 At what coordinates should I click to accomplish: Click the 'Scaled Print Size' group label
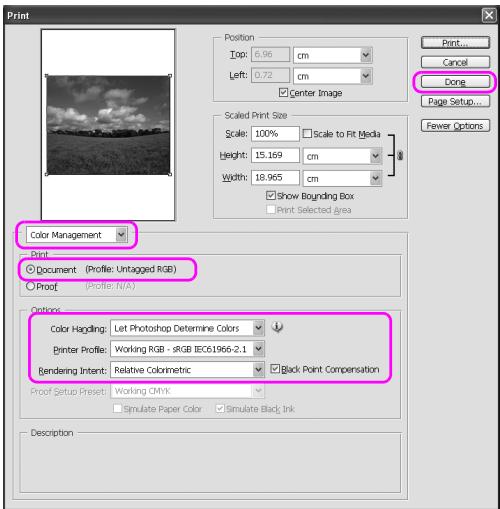click(256, 115)
